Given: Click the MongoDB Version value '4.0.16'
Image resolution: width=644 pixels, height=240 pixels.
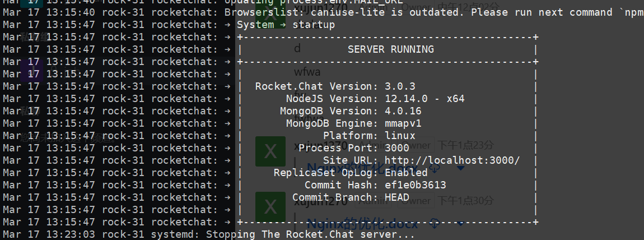Looking at the screenshot, I should click(x=403, y=111).
